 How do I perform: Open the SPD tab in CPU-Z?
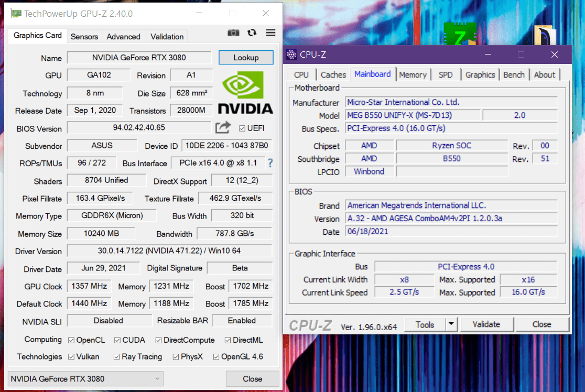(446, 74)
